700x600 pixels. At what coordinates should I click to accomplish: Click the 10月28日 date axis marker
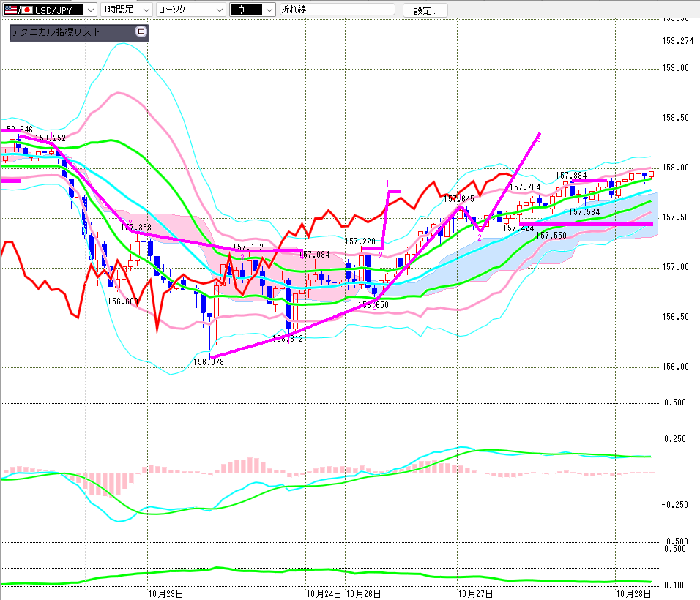[633, 593]
